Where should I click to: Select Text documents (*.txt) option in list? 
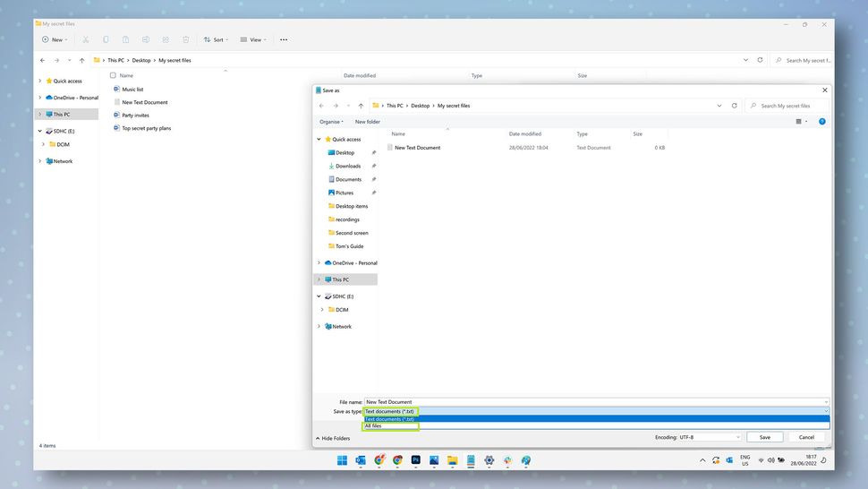click(x=596, y=419)
